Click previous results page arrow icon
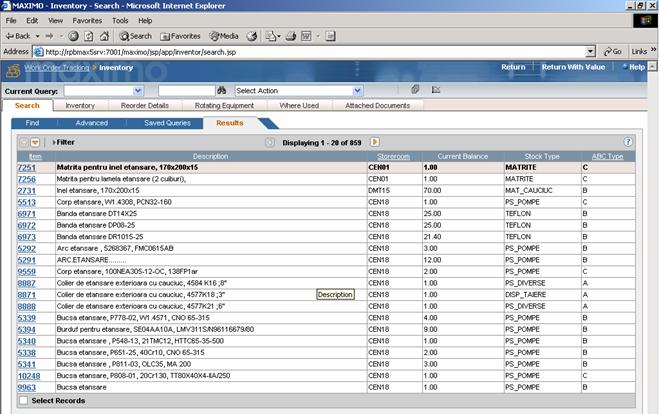659x414 pixels. (x=269, y=142)
